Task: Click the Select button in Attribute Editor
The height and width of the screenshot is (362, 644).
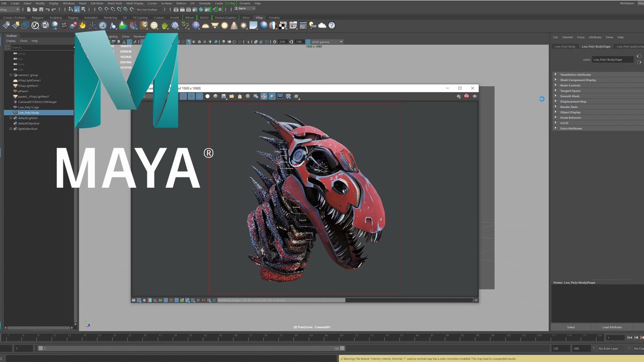Action: tap(570, 327)
